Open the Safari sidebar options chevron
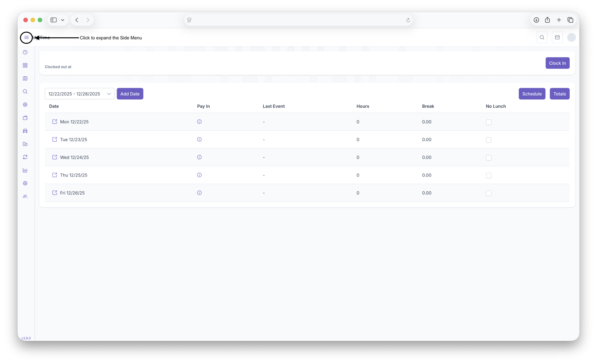The width and height of the screenshot is (597, 364). pyautogui.click(x=63, y=20)
